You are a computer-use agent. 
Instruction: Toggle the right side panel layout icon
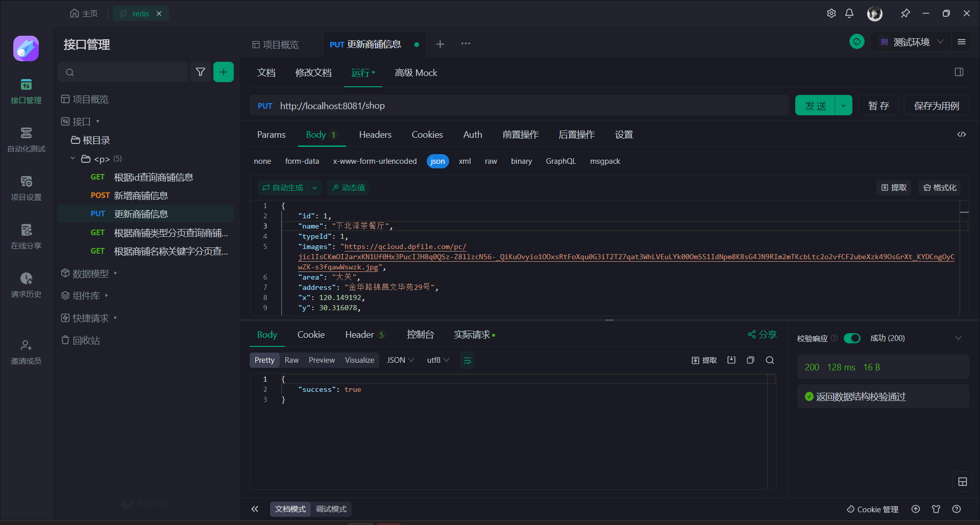pyautogui.click(x=959, y=72)
